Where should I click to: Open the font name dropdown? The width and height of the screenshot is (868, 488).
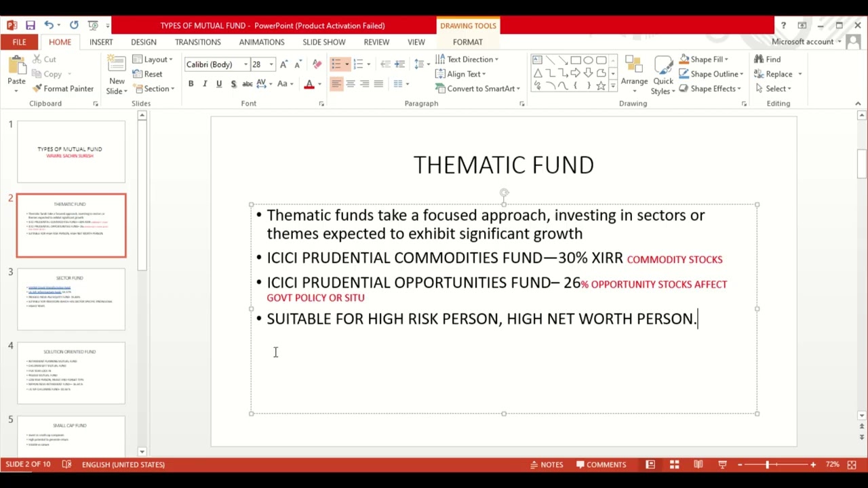coord(245,64)
